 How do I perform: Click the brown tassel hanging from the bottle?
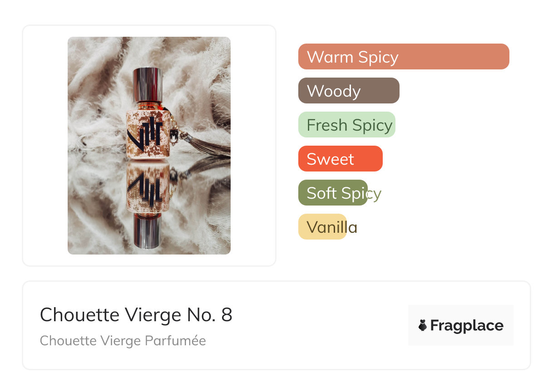(x=207, y=145)
